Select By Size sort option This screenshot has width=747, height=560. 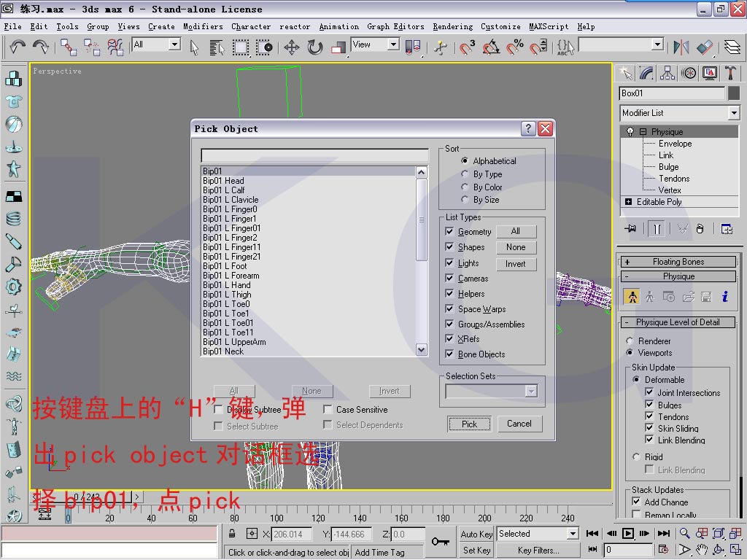(x=464, y=200)
